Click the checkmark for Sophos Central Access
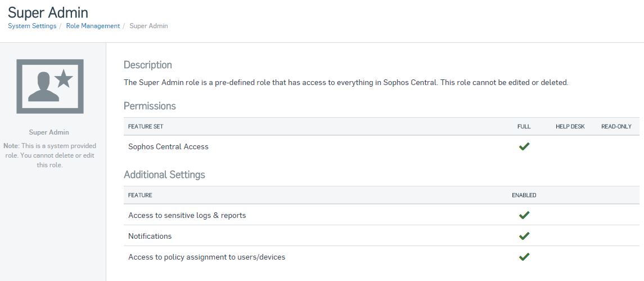 [524, 146]
